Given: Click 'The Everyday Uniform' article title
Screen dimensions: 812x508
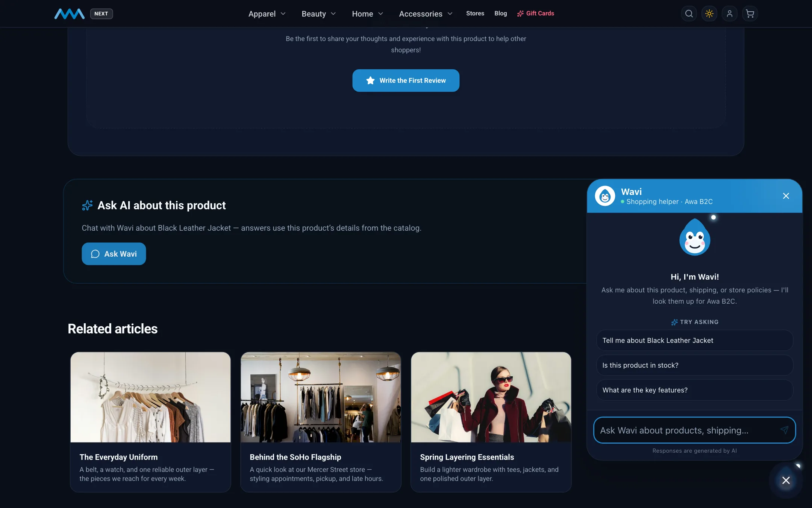Looking at the screenshot, I should pyautogui.click(x=118, y=457).
